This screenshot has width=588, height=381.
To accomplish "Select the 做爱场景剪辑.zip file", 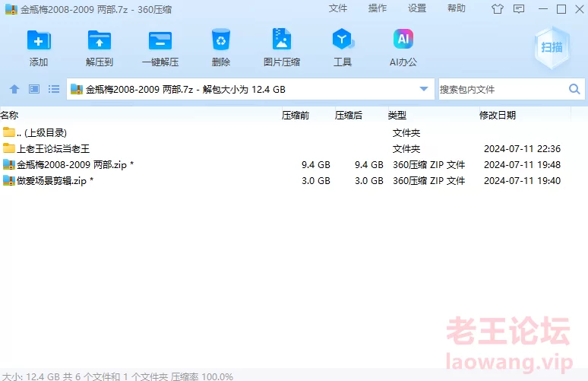I will point(294,180).
